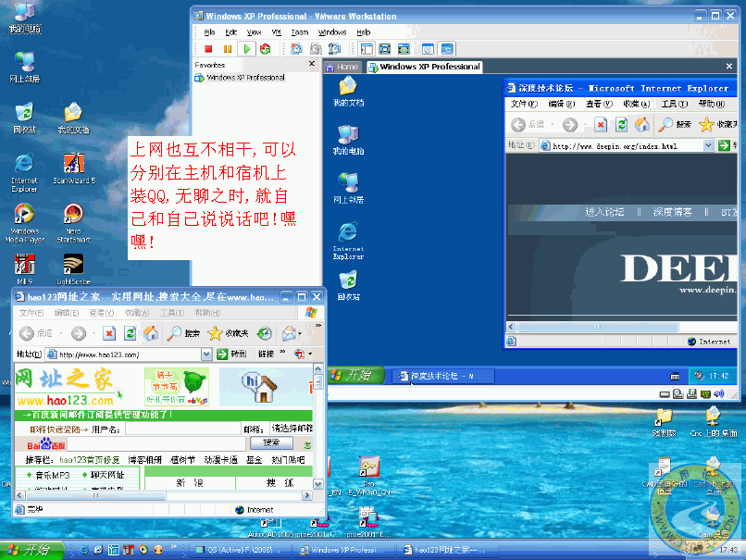This screenshot has width=746, height=560.
Task: Toggle the console view icon in VMware toolbar
Action: 447,49
